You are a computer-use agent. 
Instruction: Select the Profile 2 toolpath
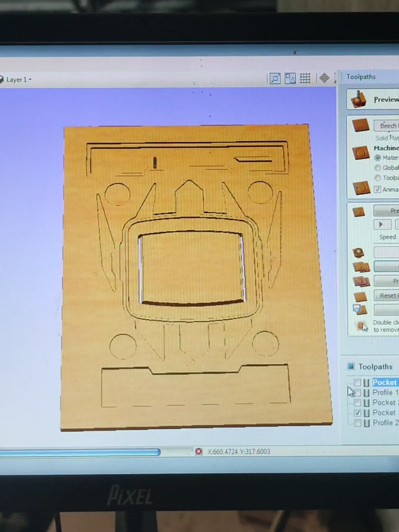pos(385,423)
